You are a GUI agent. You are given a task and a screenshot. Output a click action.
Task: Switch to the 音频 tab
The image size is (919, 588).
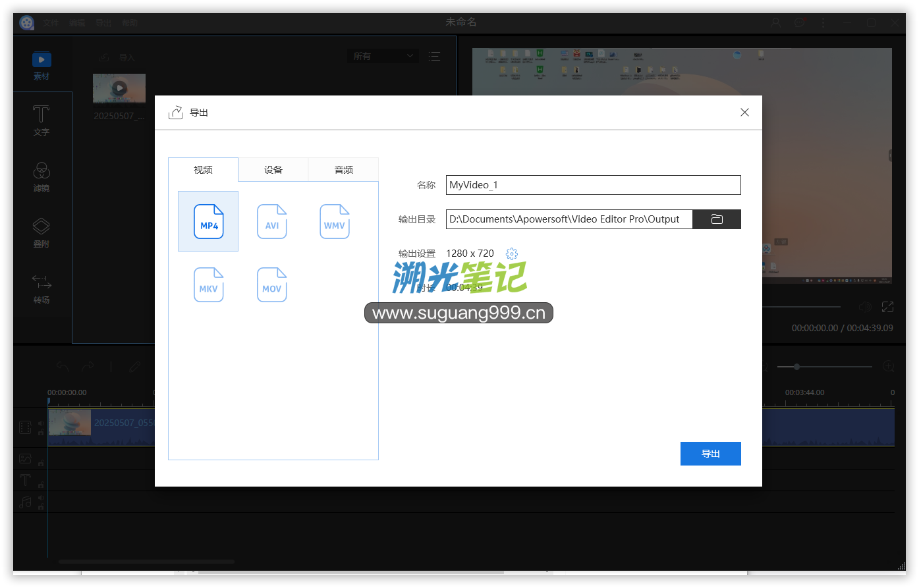(344, 170)
